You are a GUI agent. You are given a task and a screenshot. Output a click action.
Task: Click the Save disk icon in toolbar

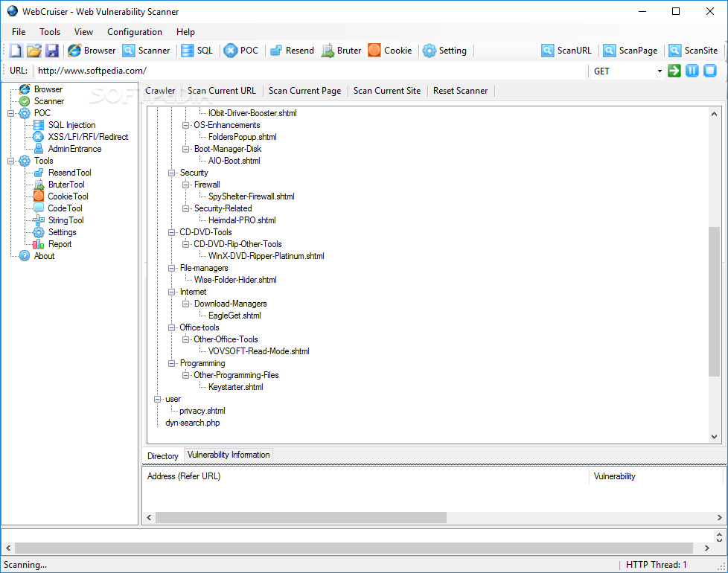point(51,51)
